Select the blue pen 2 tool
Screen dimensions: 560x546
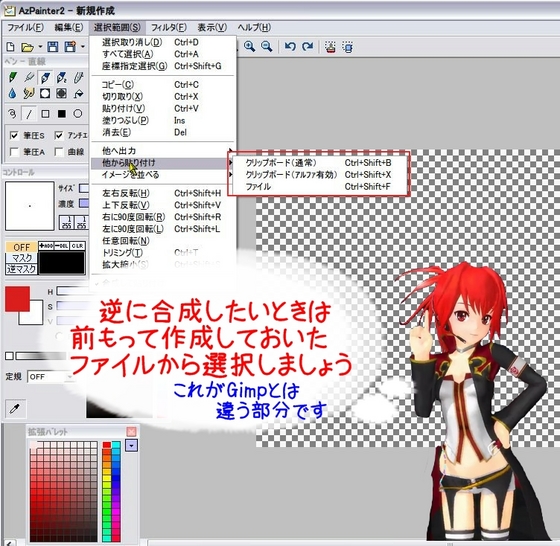click(x=61, y=77)
